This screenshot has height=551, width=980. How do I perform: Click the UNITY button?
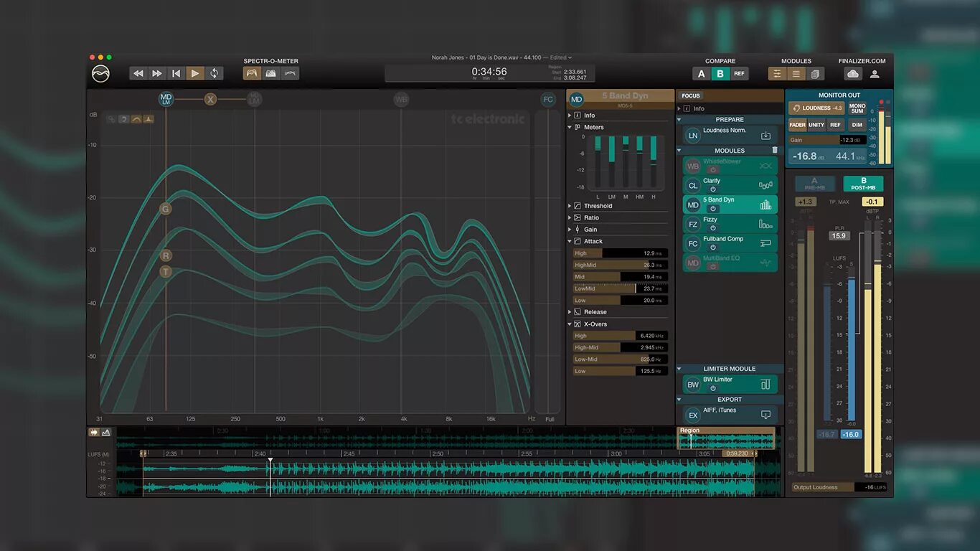tap(816, 125)
